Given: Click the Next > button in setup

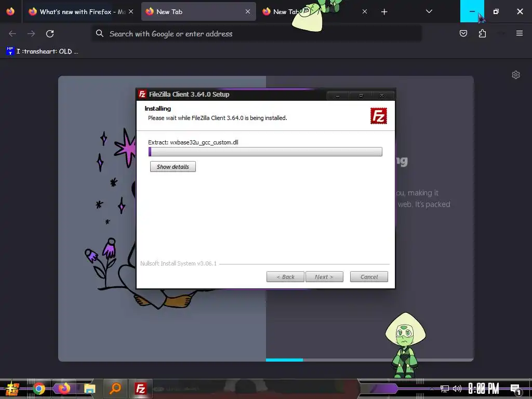Looking at the screenshot, I should coord(324,277).
